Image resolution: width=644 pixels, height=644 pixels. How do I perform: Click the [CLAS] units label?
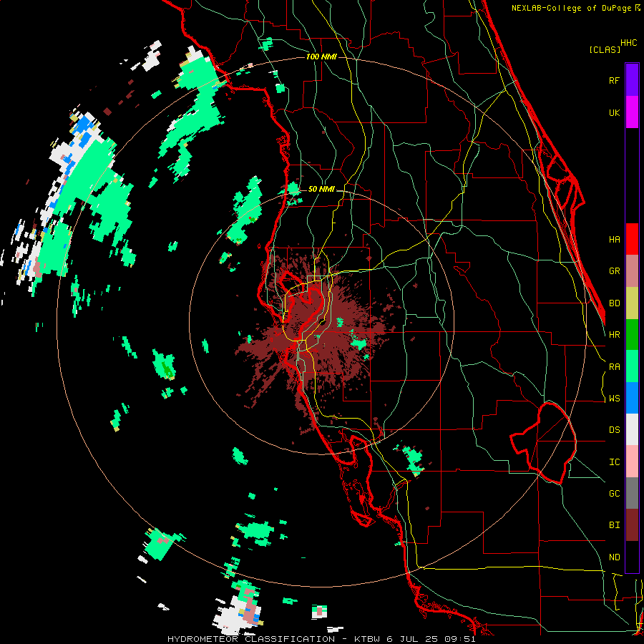(605, 49)
